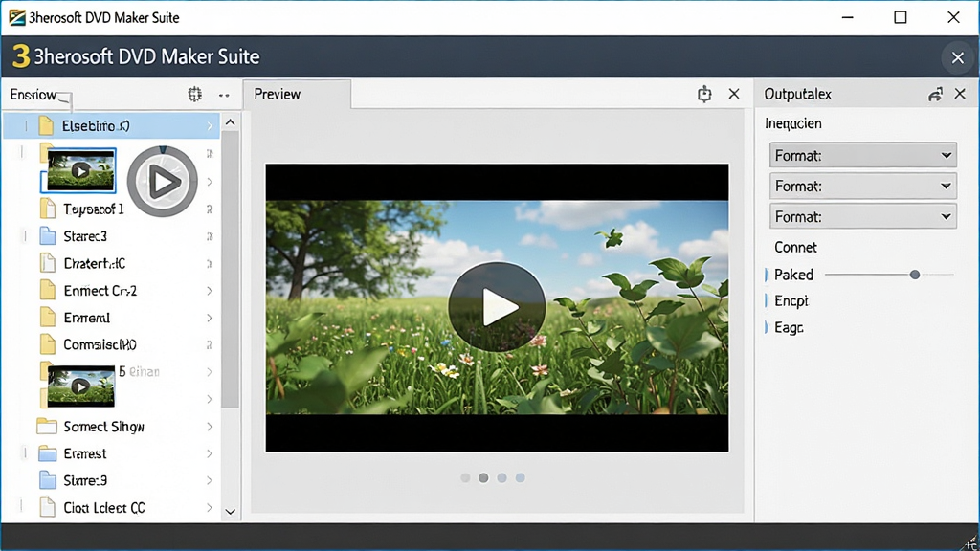Viewport: 980px width, 551px height.
Task: Click the document icon beside Ciott Lclect CC
Action: tap(48, 507)
